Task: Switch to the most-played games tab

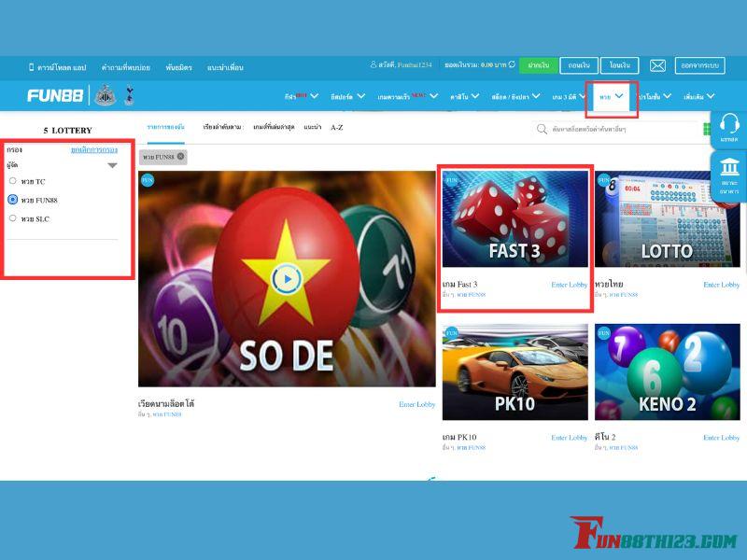Action: tap(274, 127)
